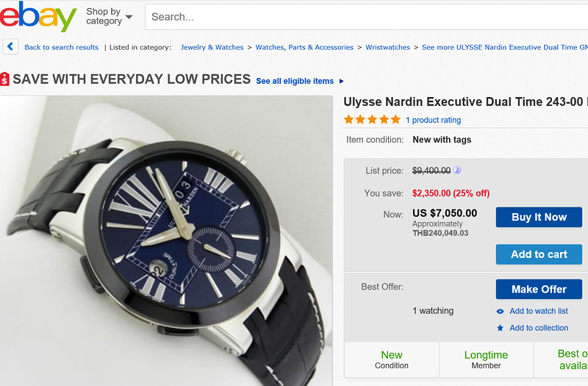Click the red savings tag icon
588x386 pixels.
click(x=4, y=79)
